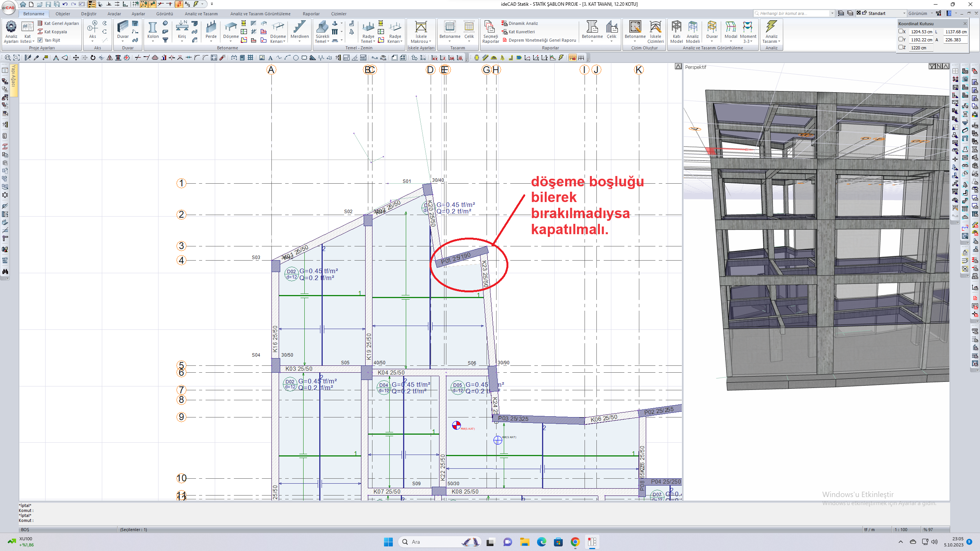The height and width of the screenshot is (551, 980).
Task: Open Çelik Tasarım icon
Action: [x=469, y=31]
